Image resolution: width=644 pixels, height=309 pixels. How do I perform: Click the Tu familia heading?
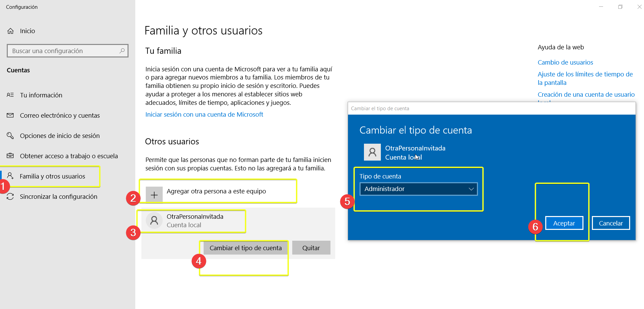[163, 51]
